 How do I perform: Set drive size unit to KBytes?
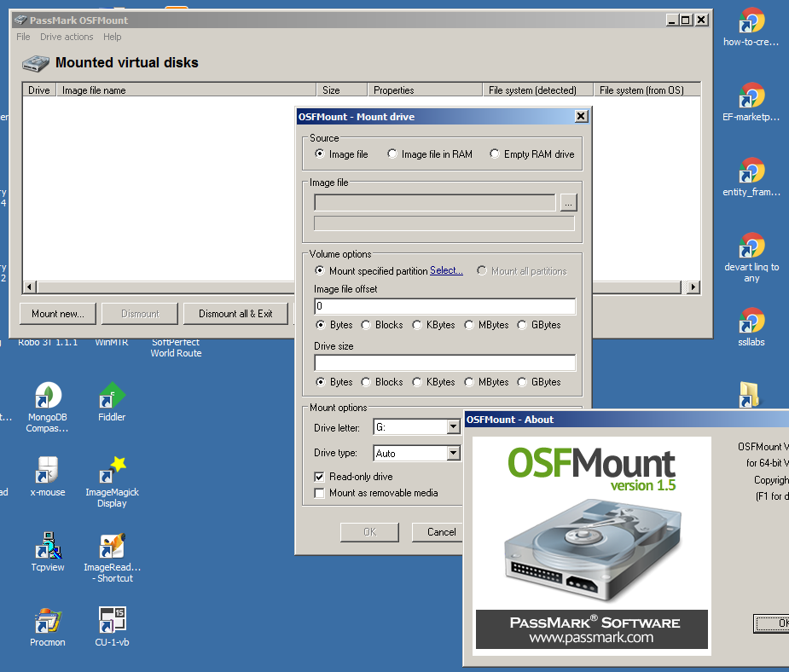click(x=416, y=382)
